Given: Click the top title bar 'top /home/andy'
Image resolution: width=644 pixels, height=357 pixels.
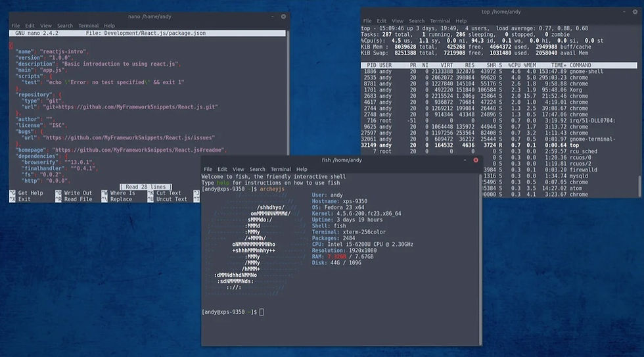Looking at the screenshot, I should point(501,11).
